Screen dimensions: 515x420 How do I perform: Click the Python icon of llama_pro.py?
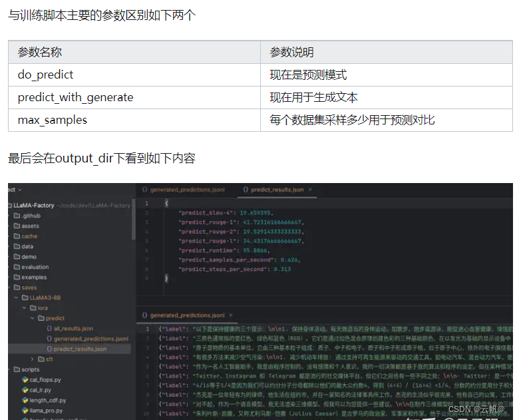25,410
